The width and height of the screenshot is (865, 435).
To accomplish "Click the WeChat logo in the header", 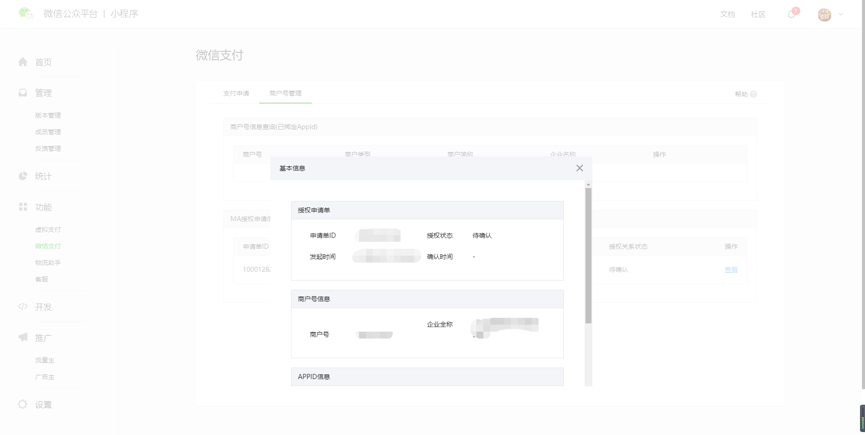I will [25, 14].
